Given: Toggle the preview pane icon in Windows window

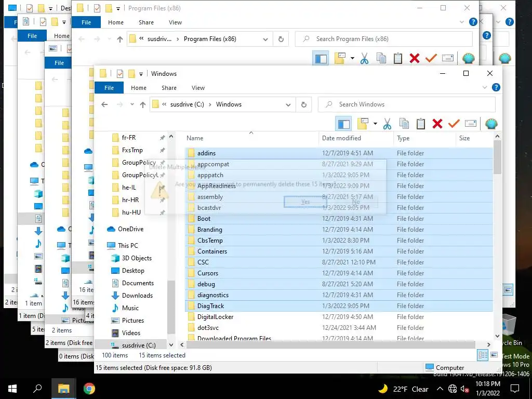Looking at the screenshot, I should click(343, 124).
